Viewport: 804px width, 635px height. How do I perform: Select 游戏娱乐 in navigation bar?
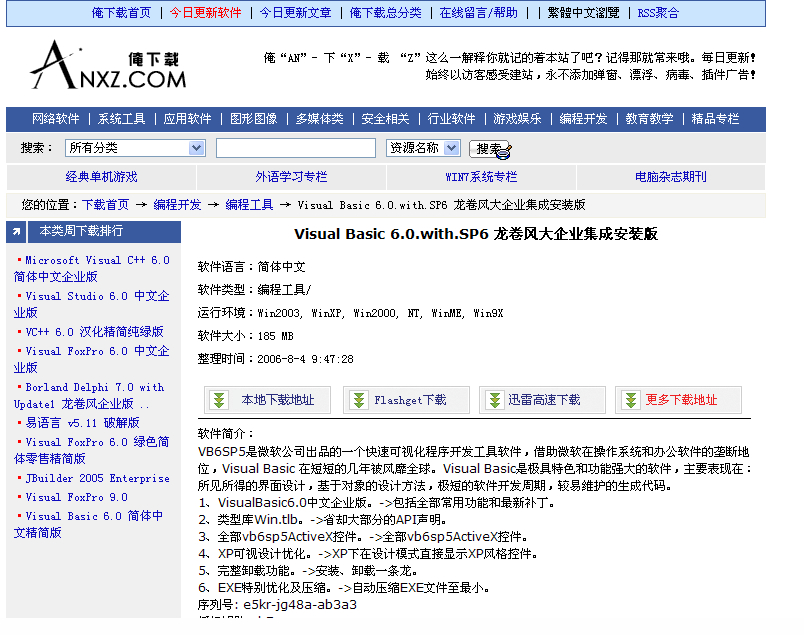click(517, 119)
